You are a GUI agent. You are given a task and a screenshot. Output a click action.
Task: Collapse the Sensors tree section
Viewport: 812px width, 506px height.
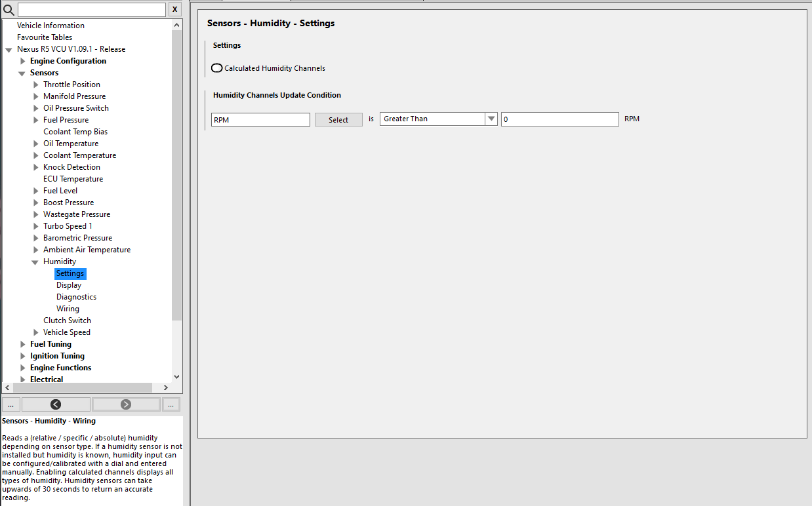(22, 73)
